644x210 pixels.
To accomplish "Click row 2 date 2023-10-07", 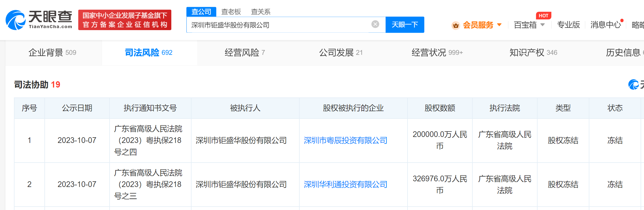I will [x=77, y=184].
